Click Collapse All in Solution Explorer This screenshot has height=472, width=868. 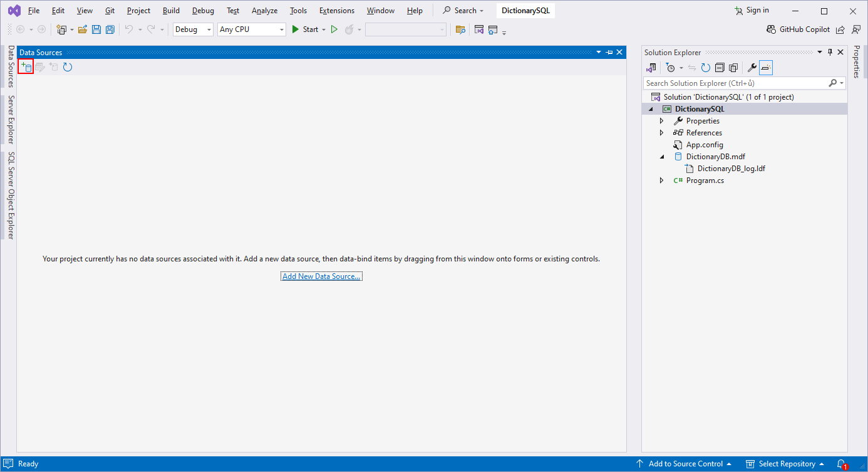tap(720, 68)
